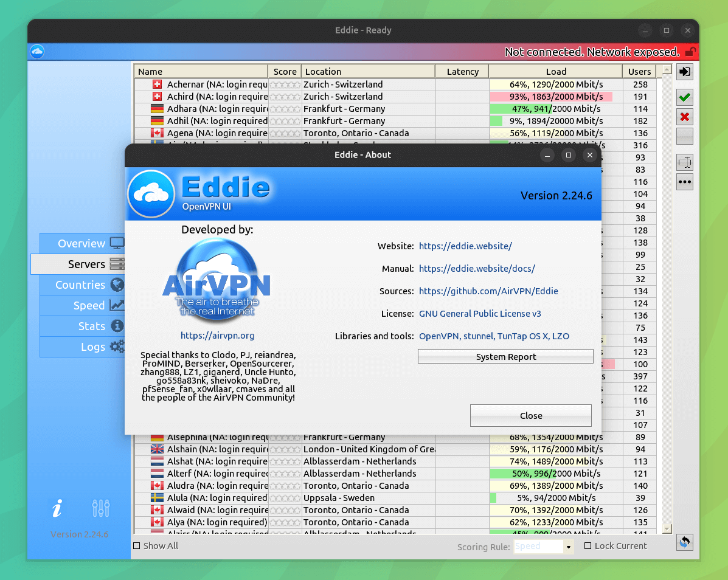Click the refresh servers icon at bottom right
This screenshot has height=580, width=728.
tap(685, 542)
